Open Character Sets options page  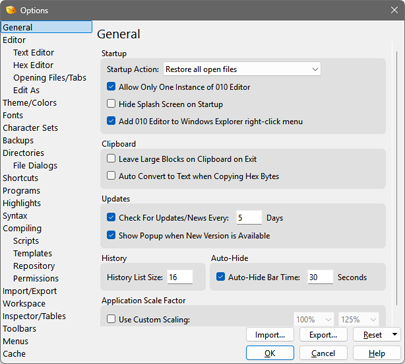pyautogui.click(x=30, y=128)
